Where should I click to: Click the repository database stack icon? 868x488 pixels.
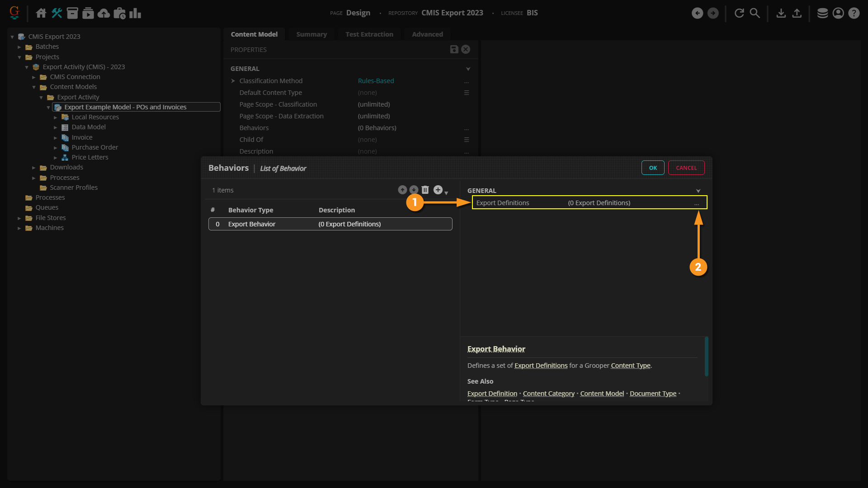[x=822, y=13]
